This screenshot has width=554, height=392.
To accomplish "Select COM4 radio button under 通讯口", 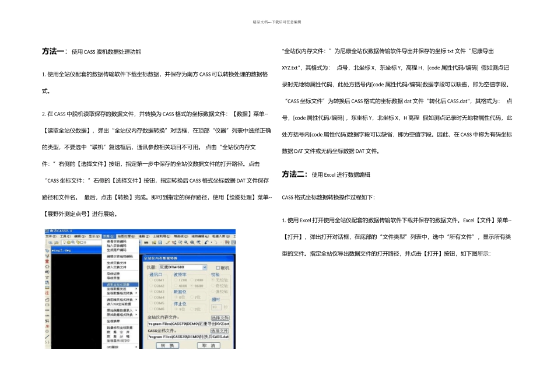I will click(151, 297).
